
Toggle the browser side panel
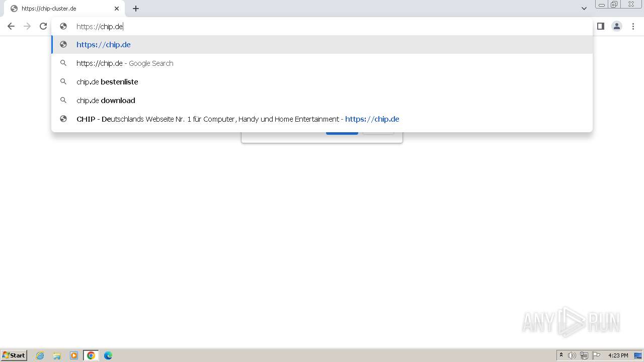pos(600,26)
